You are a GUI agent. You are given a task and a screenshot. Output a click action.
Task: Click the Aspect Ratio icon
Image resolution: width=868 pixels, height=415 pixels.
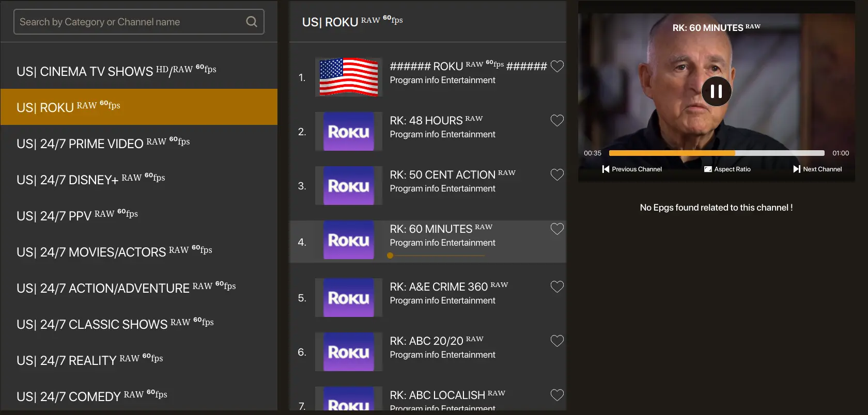[708, 169]
